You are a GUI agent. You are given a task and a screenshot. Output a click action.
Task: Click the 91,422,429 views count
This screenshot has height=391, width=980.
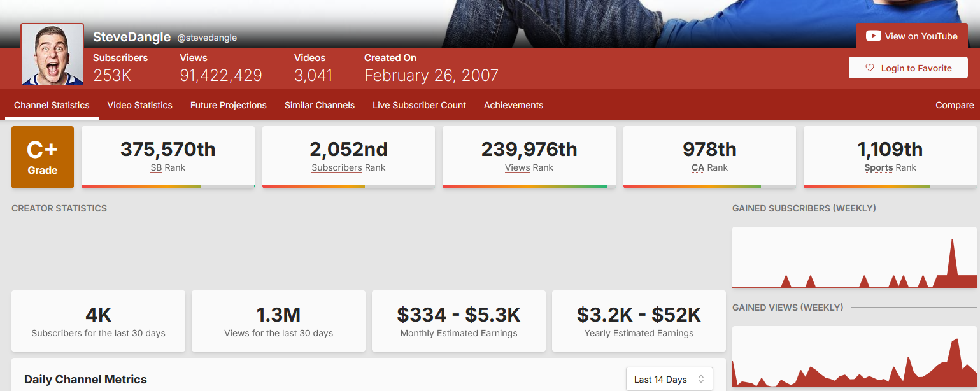point(221,75)
